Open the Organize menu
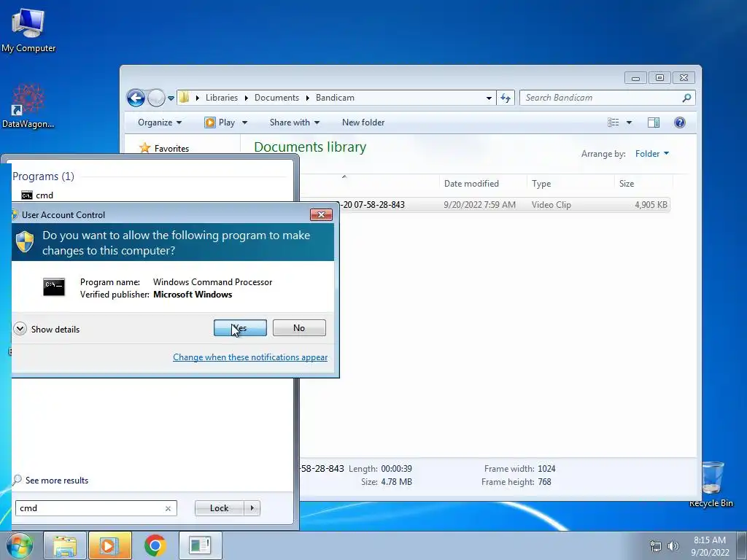The width and height of the screenshot is (747, 560). (x=160, y=122)
